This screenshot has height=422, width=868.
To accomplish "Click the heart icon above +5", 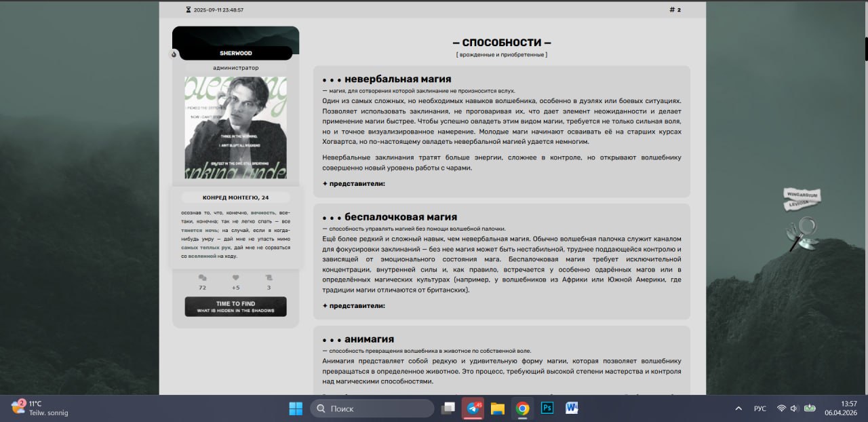I will [235, 278].
